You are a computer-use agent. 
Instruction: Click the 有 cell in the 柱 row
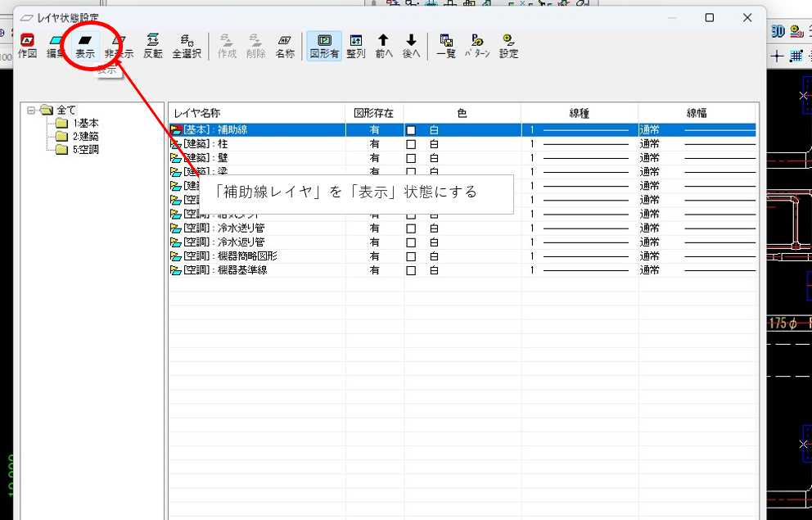tap(374, 144)
